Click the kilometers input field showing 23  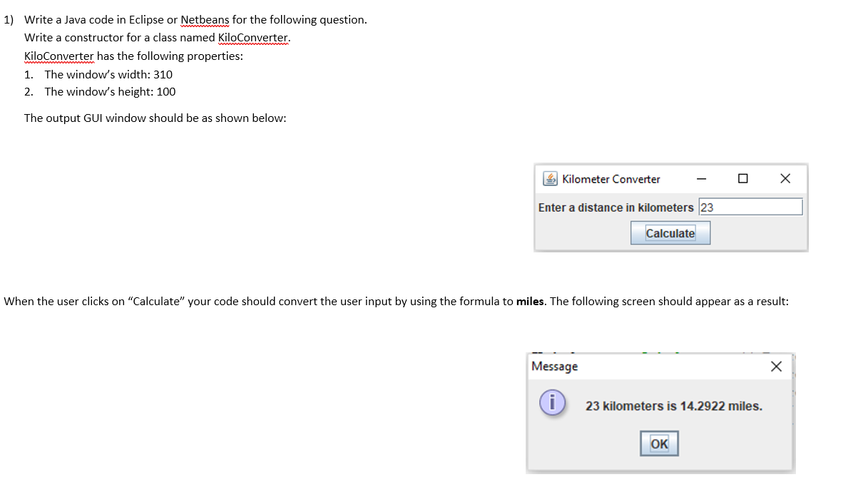(750, 207)
